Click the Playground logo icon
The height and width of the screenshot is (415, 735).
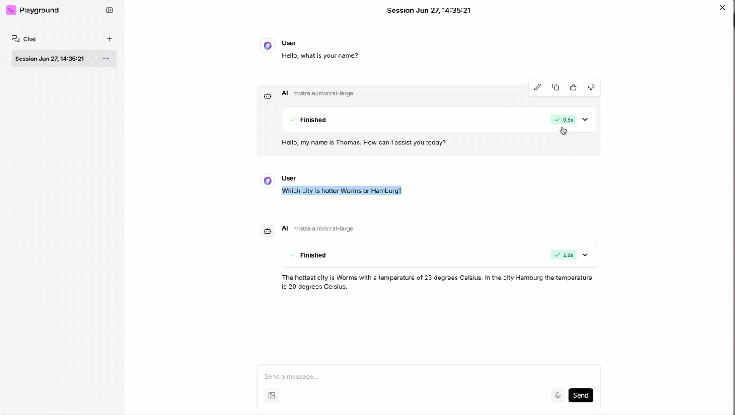11,10
